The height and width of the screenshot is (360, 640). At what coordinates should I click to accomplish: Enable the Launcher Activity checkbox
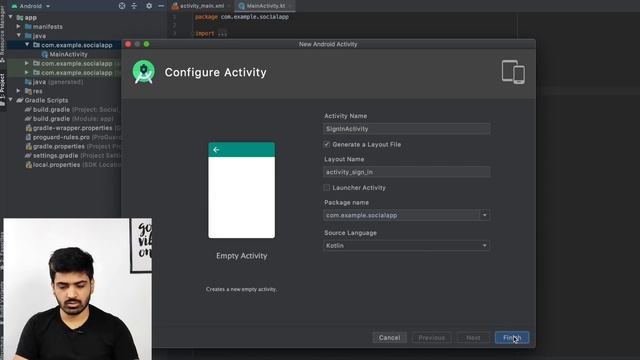tap(327, 188)
